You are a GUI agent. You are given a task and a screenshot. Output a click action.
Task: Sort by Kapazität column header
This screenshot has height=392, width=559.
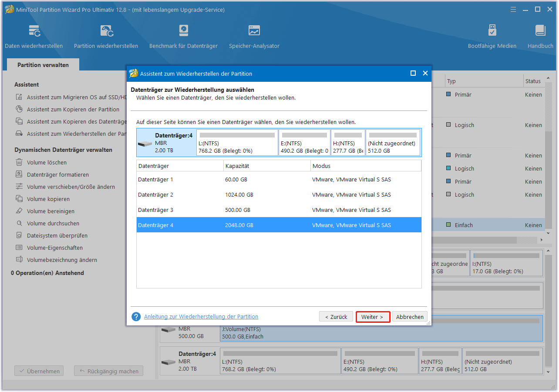point(267,166)
